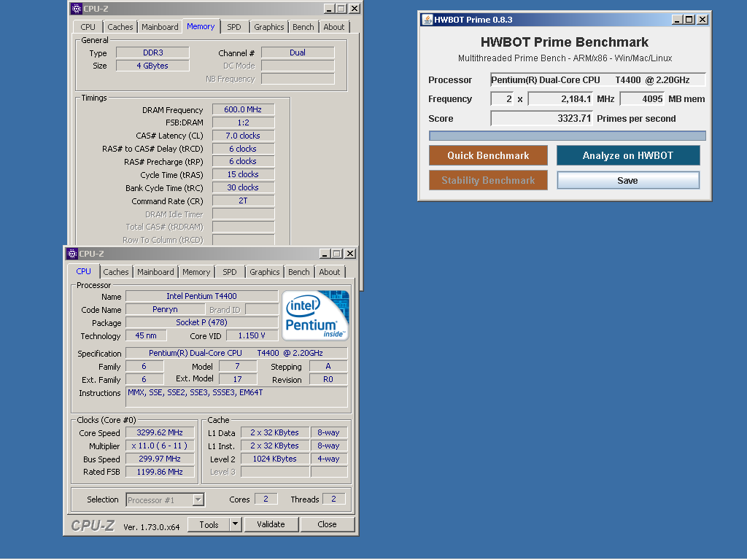Click the 45 nm technology value

coord(146,335)
